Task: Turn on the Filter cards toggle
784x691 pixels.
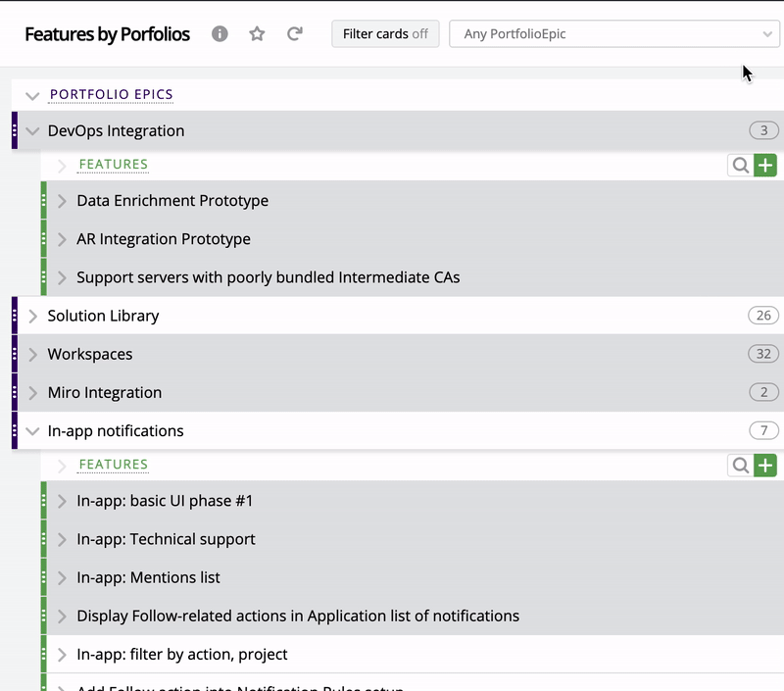Action: click(386, 33)
